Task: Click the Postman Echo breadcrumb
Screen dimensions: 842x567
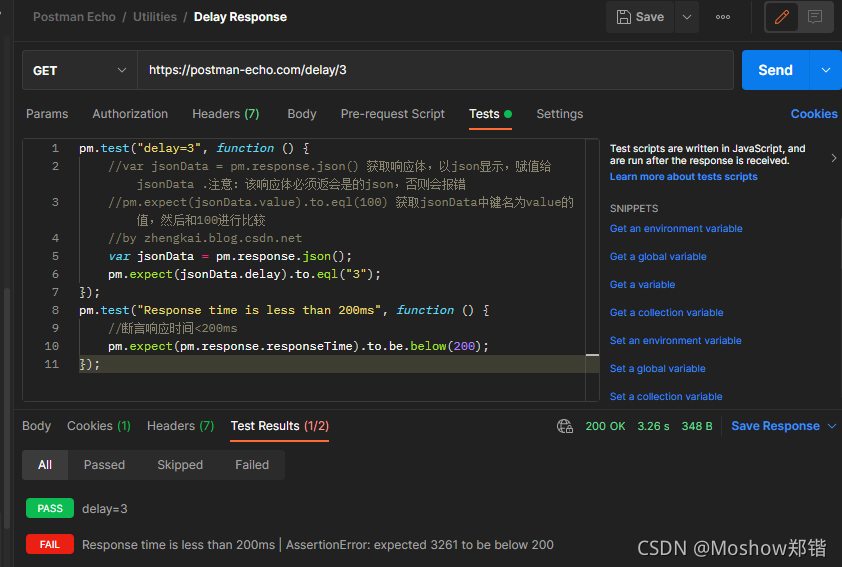Action: pos(74,17)
